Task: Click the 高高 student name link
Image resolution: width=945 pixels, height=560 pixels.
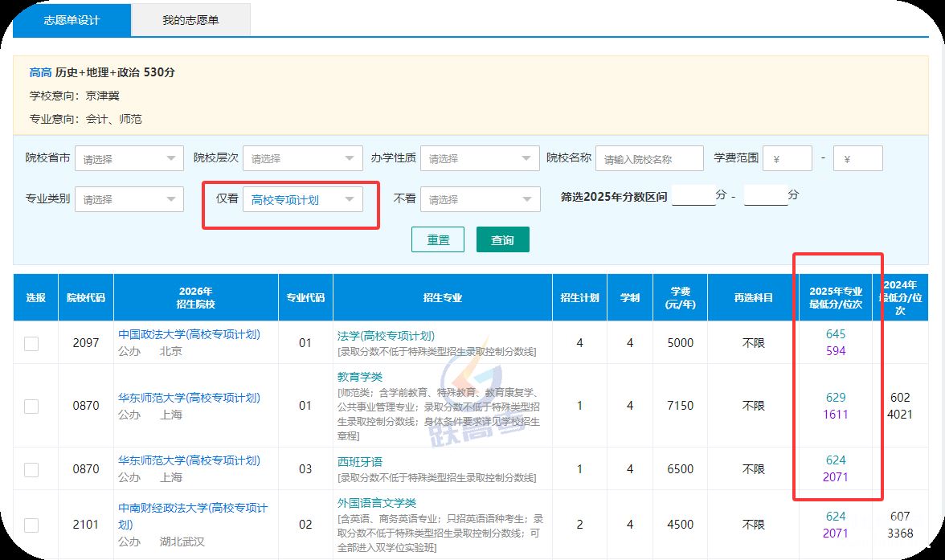Action: [x=40, y=72]
